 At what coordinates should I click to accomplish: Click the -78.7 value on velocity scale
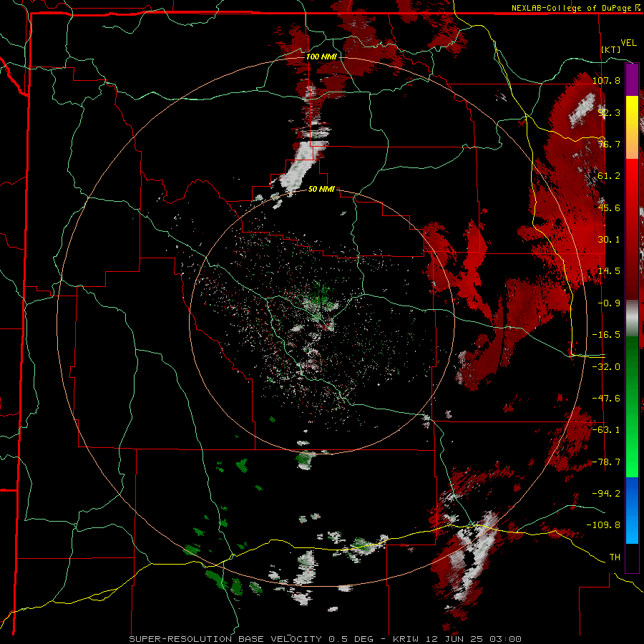coord(606,462)
